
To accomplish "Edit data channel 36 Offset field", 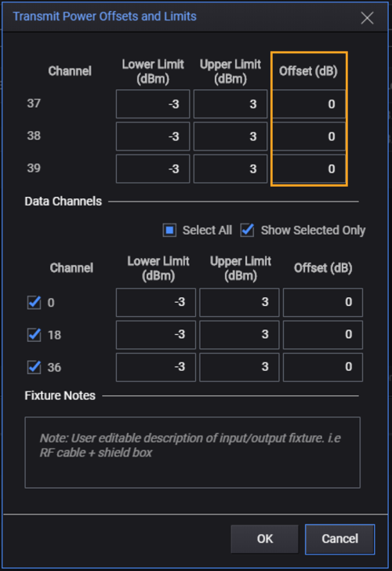I will pyautogui.click(x=323, y=367).
